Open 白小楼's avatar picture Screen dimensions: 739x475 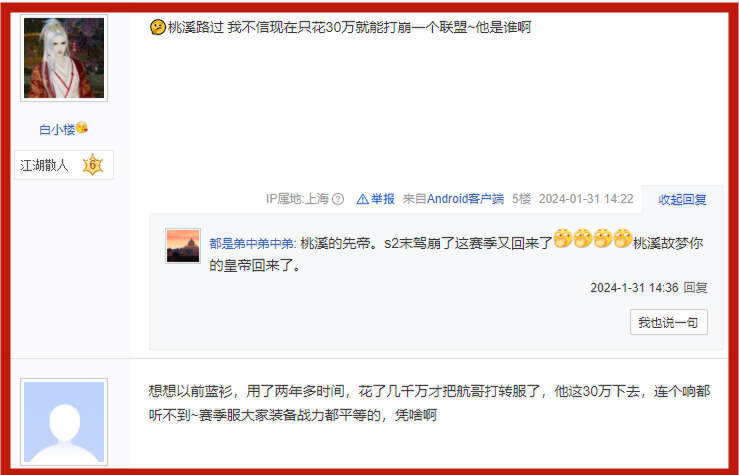(x=64, y=58)
